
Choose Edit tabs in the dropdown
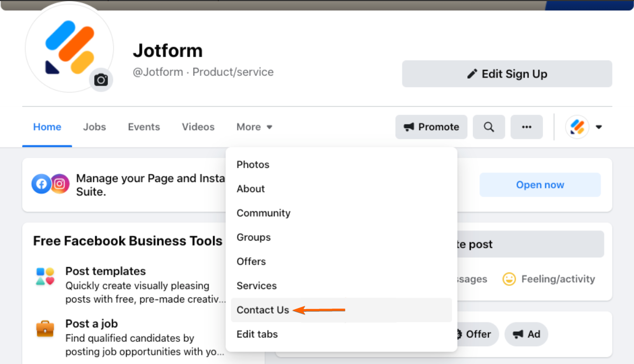257,334
